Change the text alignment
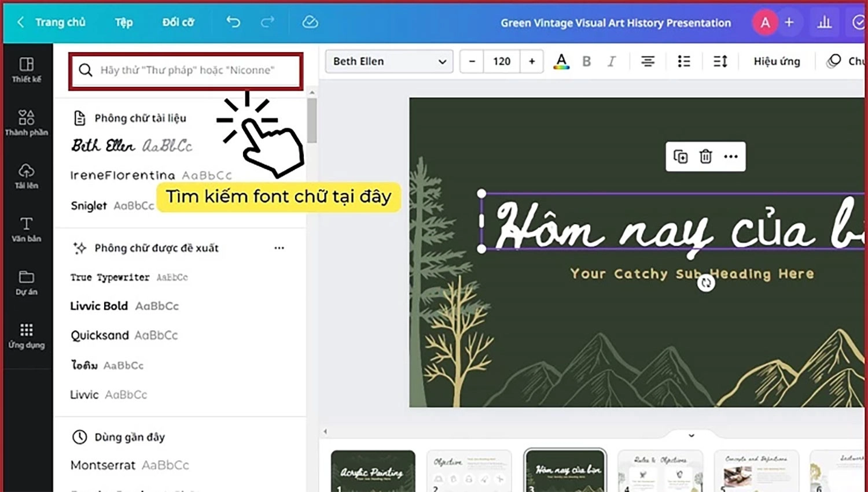Viewport: 868px width, 492px height. pyautogui.click(x=648, y=61)
